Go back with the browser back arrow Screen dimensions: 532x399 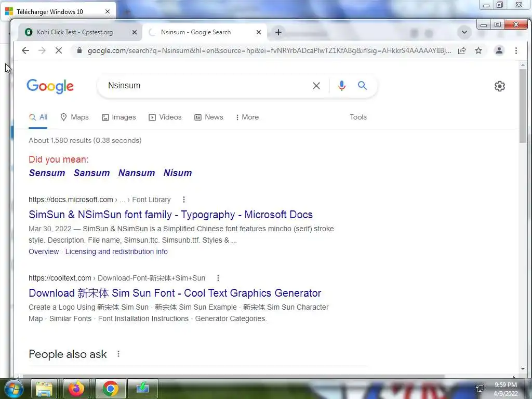point(25,50)
